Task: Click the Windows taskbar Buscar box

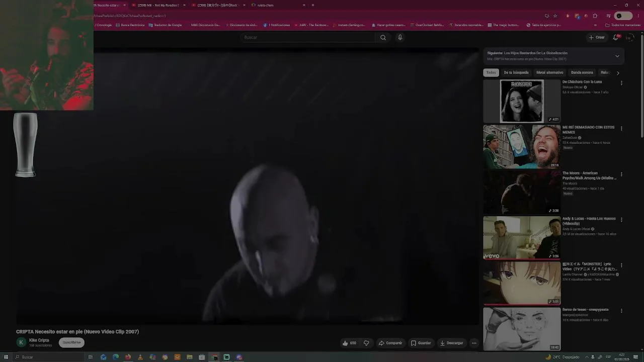Action: pos(48,357)
